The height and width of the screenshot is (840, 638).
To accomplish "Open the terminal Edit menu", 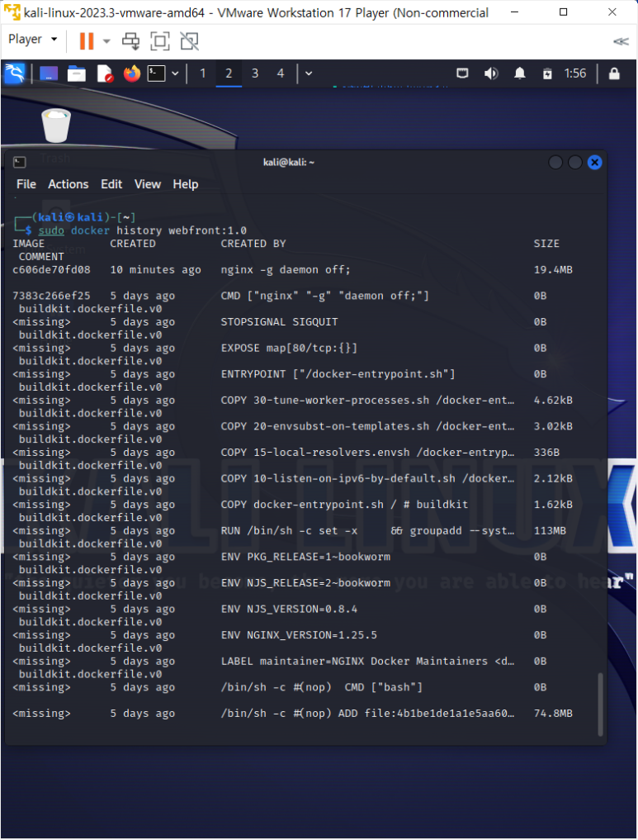I will (x=111, y=184).
